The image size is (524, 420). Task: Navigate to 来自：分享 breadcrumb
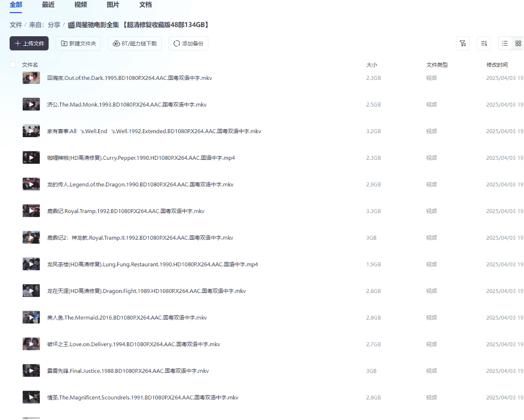point(45,25)
